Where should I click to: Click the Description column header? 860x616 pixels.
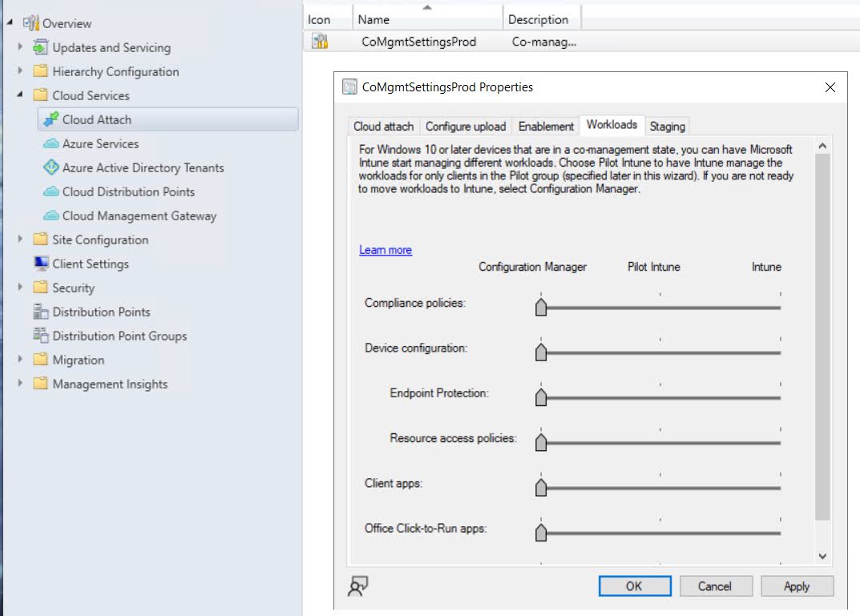click(542, 19)
